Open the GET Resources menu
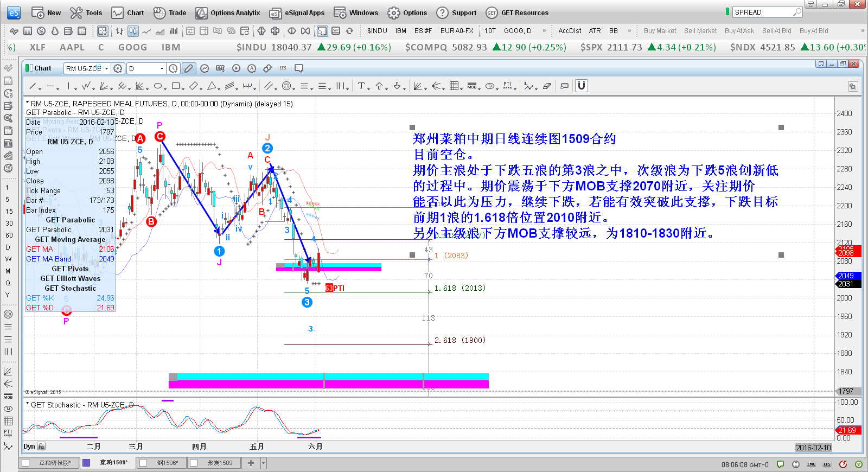868x472 pixels. click(x=517, y=12)
